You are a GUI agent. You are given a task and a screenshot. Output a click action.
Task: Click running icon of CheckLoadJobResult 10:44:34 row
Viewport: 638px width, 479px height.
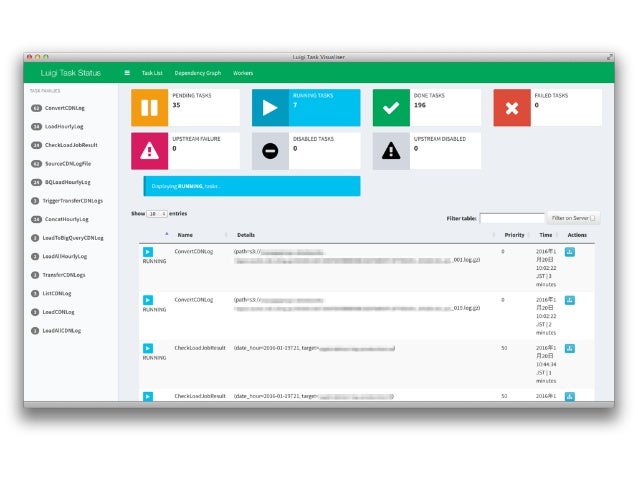click(x=148, y=348)
